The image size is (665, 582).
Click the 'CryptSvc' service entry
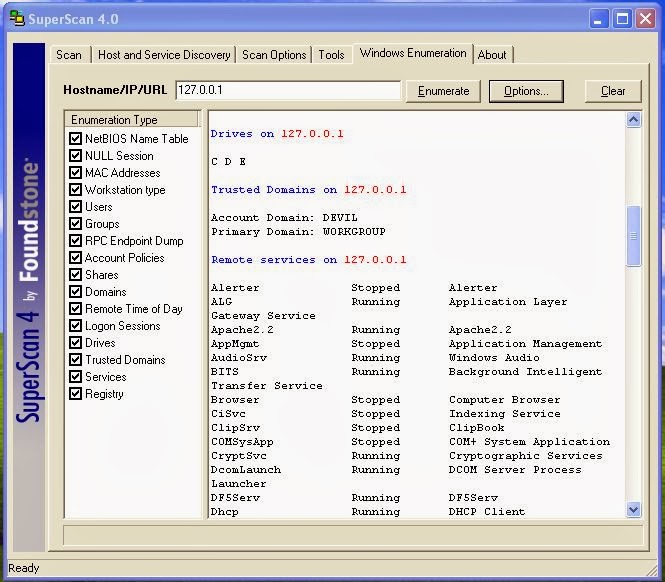coord(239,456)
